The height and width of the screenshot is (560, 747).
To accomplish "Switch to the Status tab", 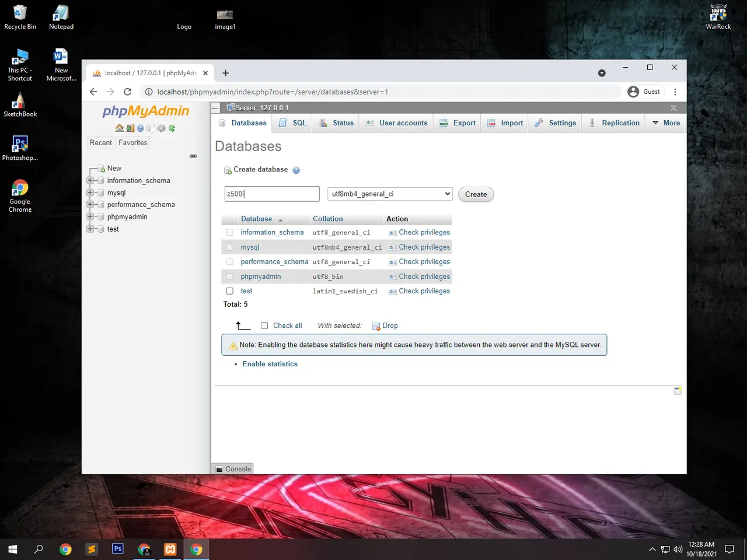I will [x=337, y=123].
